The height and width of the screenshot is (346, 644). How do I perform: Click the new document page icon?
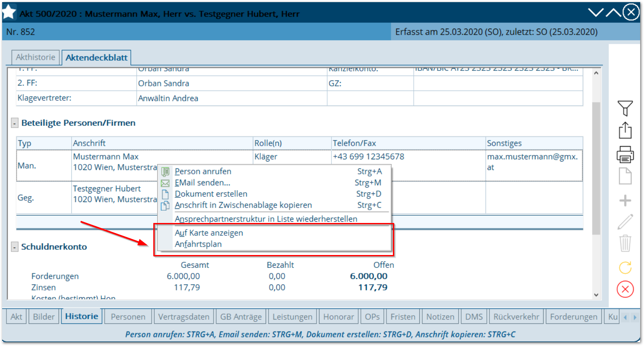[625, 176]
